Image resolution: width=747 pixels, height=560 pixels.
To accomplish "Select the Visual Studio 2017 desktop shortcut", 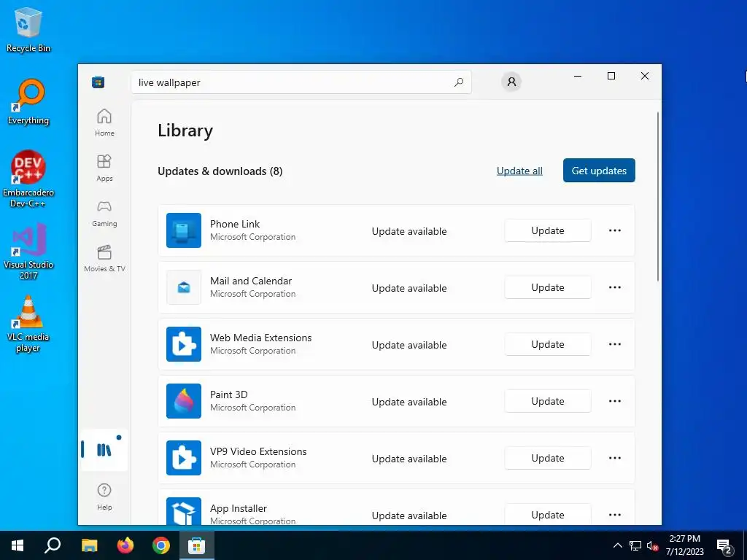I will click(28, 251).
